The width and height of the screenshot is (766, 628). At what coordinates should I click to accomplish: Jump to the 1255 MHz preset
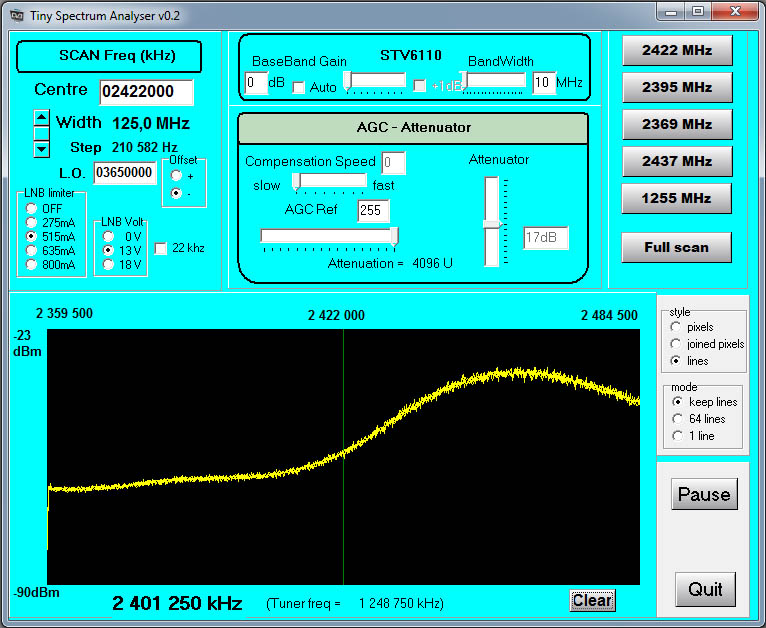(x=676, y=198)
